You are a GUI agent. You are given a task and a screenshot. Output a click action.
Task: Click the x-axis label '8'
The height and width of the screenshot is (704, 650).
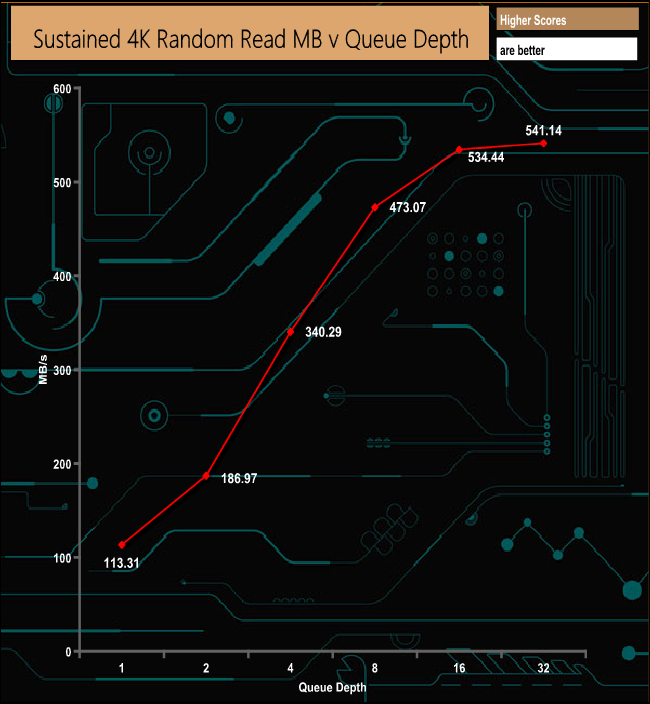pos(375,668)
